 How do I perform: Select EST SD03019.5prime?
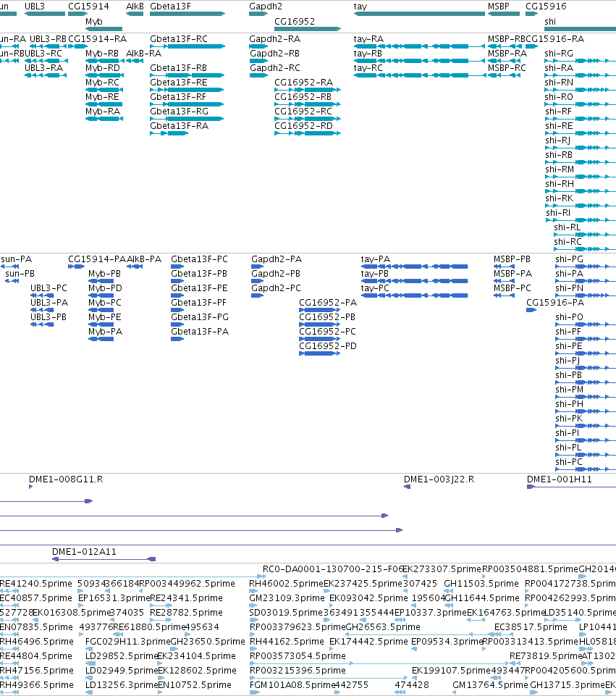tap(286, 613)
